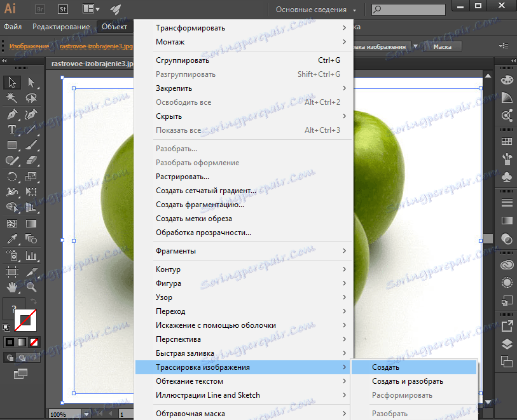Open the Редактирование menu

click(x=61, y=27)
